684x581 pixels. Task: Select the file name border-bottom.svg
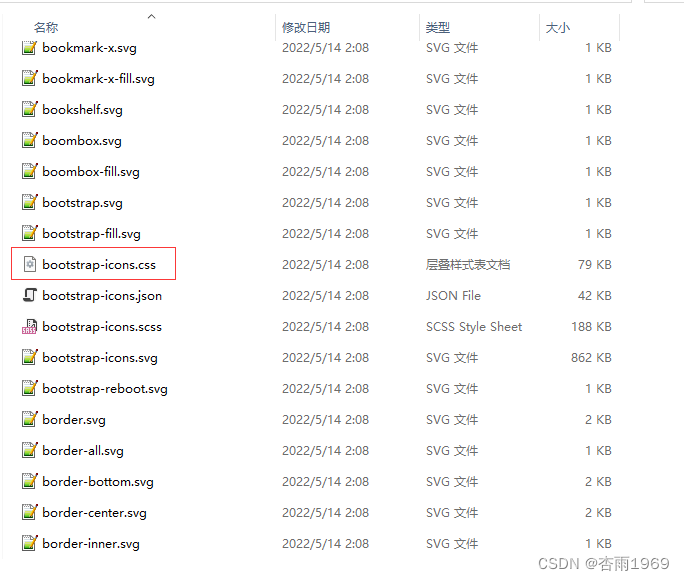click(98, 481)
